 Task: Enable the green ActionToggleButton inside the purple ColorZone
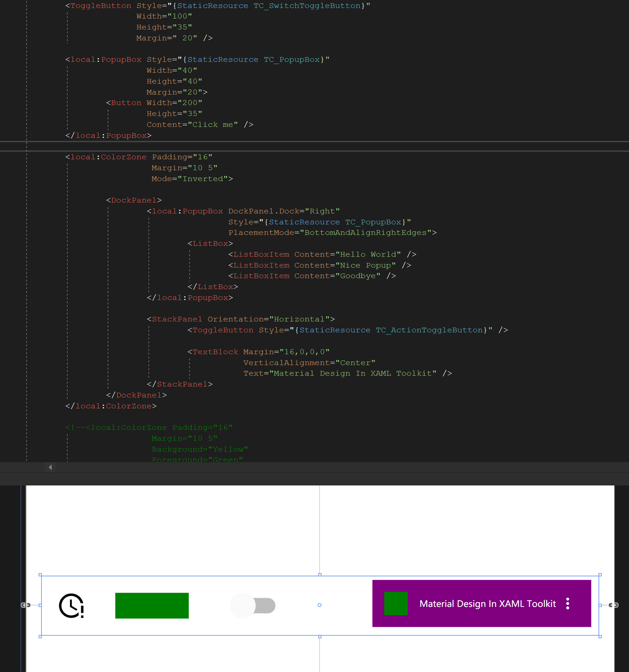(x=395, y=604)
